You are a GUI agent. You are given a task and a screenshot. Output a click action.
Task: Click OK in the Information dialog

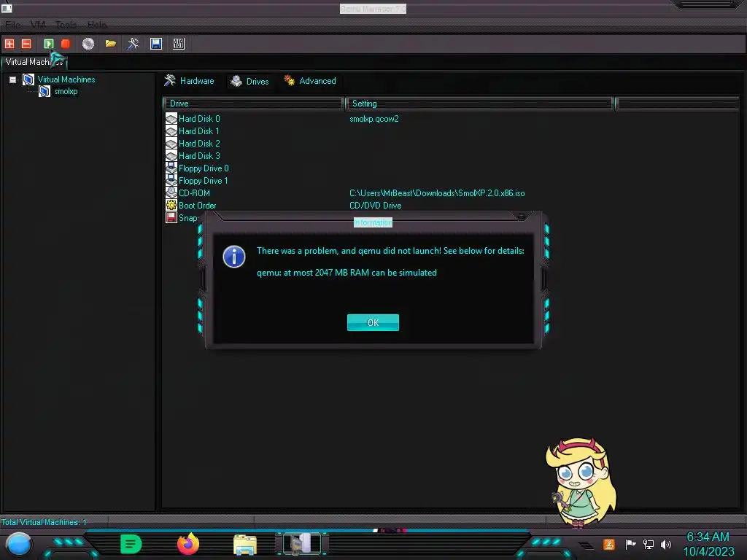point(373,322)
